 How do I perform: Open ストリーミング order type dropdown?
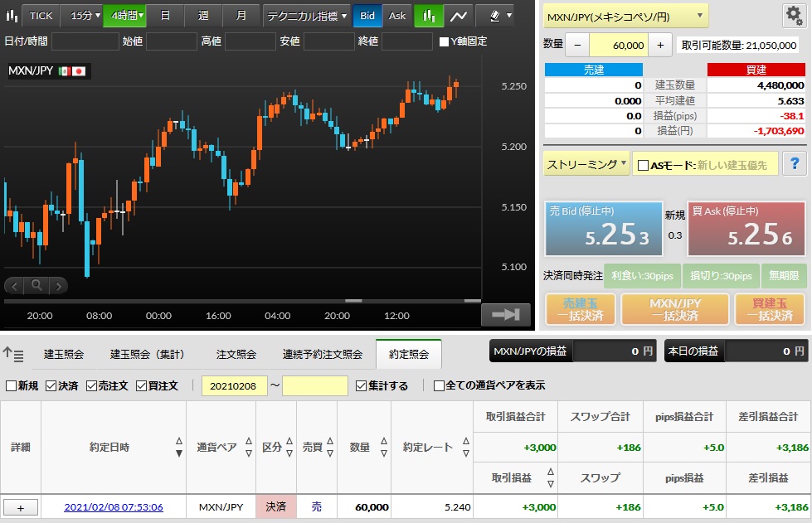(x=586, y=164)
